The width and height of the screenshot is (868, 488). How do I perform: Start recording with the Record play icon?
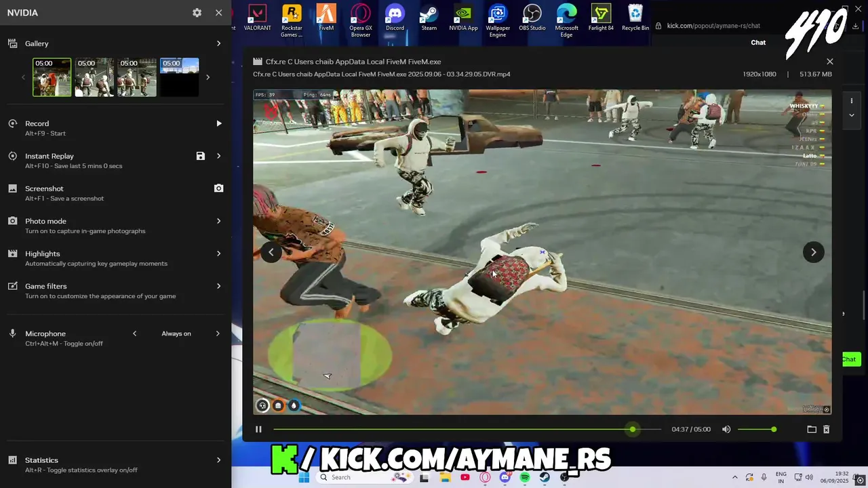(218, 123)
